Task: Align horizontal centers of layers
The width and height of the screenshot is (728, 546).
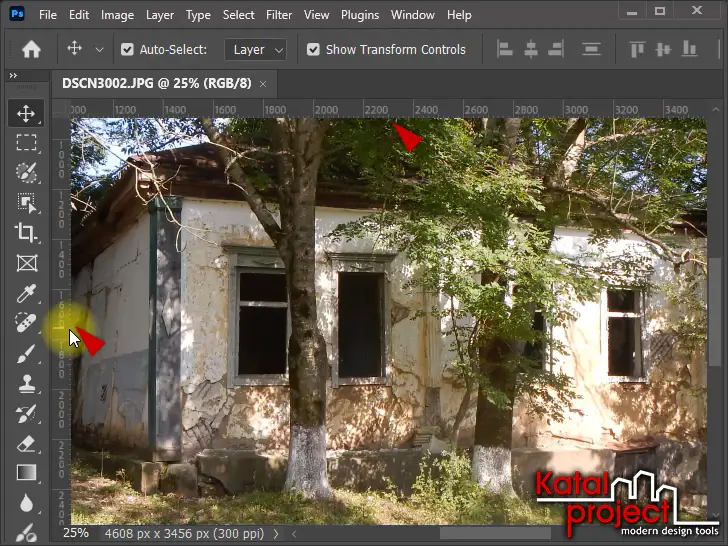Action: tap(531, 49)
